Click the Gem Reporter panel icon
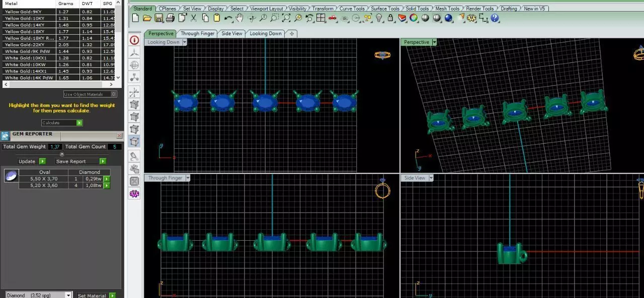 click(x=5, y=136)
